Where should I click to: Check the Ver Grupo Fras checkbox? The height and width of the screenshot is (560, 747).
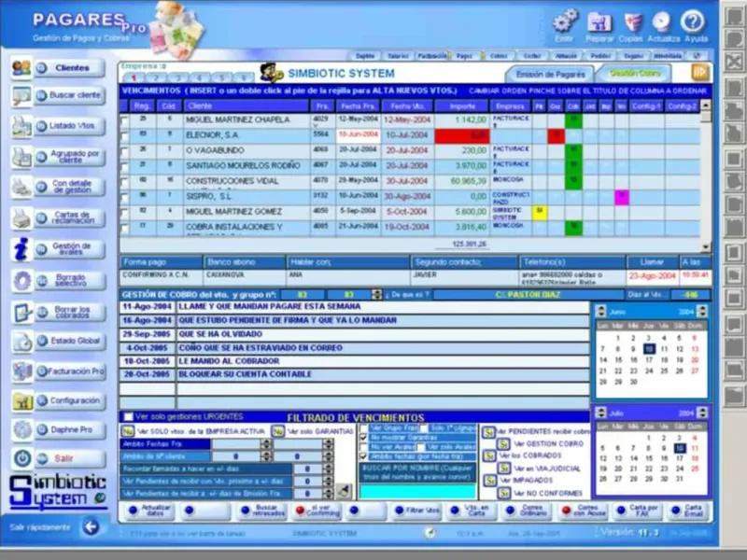click(x=364, y=427)
